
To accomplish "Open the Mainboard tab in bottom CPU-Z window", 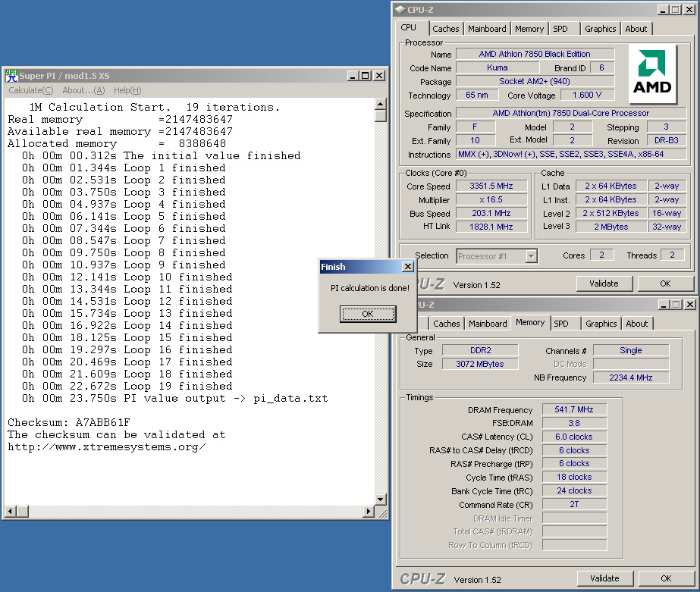I will coord(488,324).
